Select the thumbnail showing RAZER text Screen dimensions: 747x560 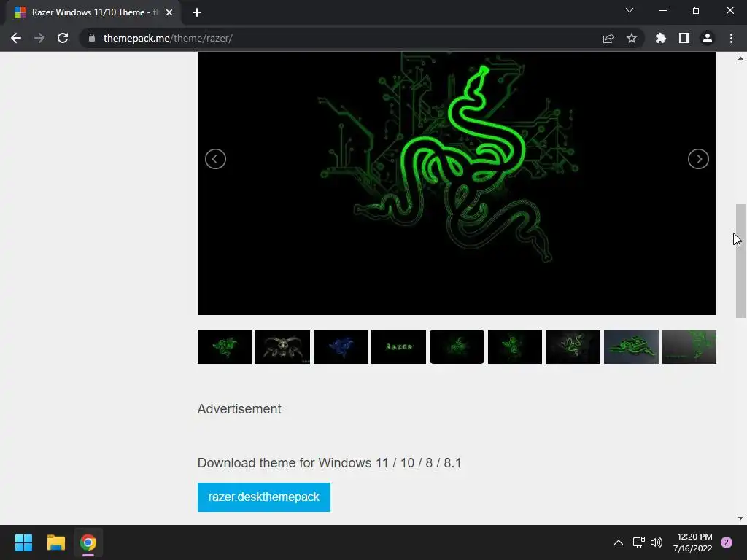[x=399, y=346]
